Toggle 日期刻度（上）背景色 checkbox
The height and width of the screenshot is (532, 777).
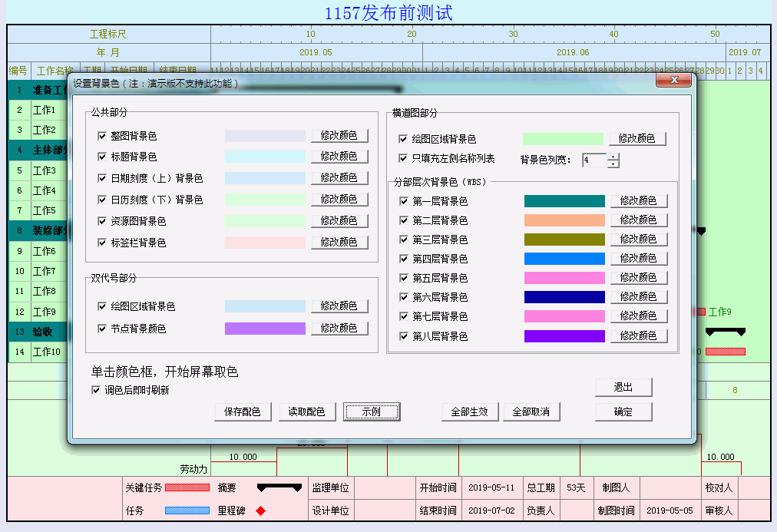click(102, 178)
